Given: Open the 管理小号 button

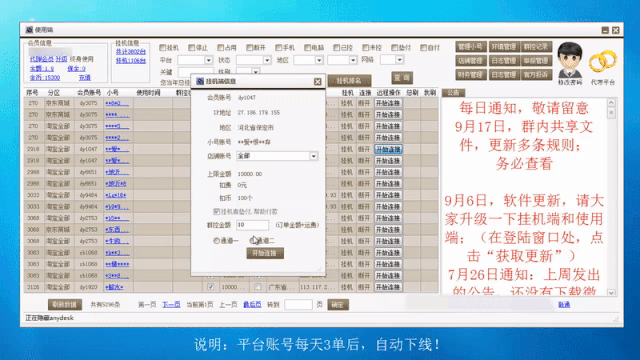Looking at the screenshot, I should point(471,47).
